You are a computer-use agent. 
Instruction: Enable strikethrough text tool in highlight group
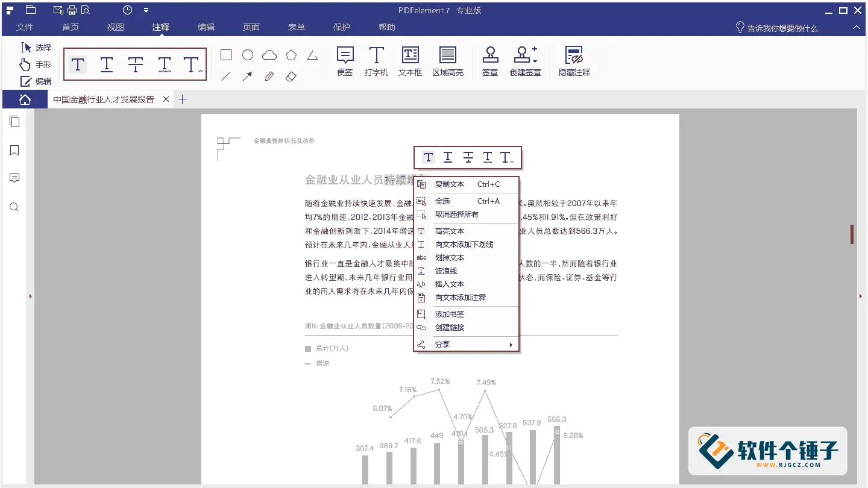[x=136, y=64]
